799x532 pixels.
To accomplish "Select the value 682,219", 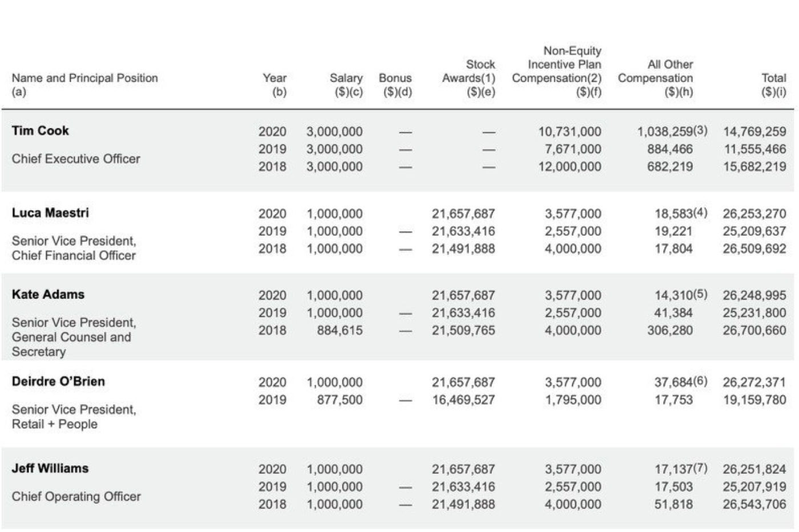I will 670,167.
